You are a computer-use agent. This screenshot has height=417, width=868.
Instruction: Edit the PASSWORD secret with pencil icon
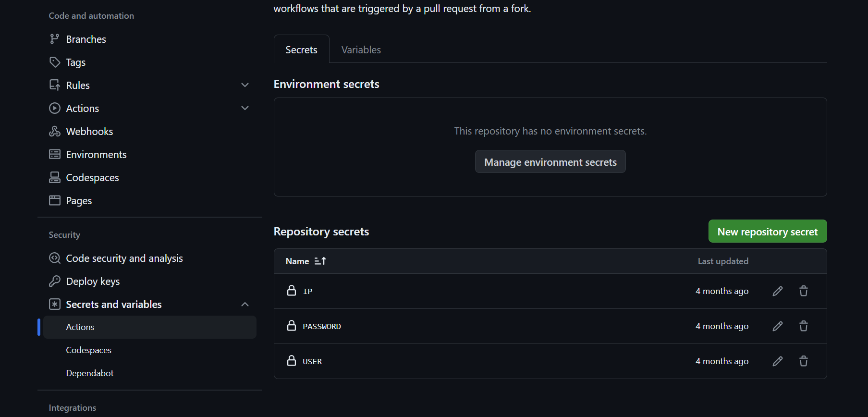[777, 326]
